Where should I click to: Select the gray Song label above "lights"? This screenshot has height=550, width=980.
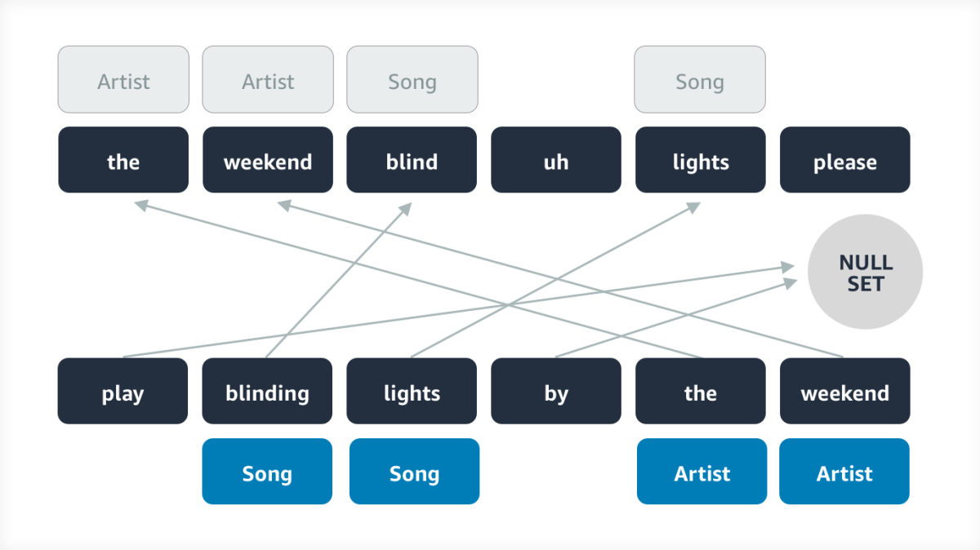pos(700,79)
